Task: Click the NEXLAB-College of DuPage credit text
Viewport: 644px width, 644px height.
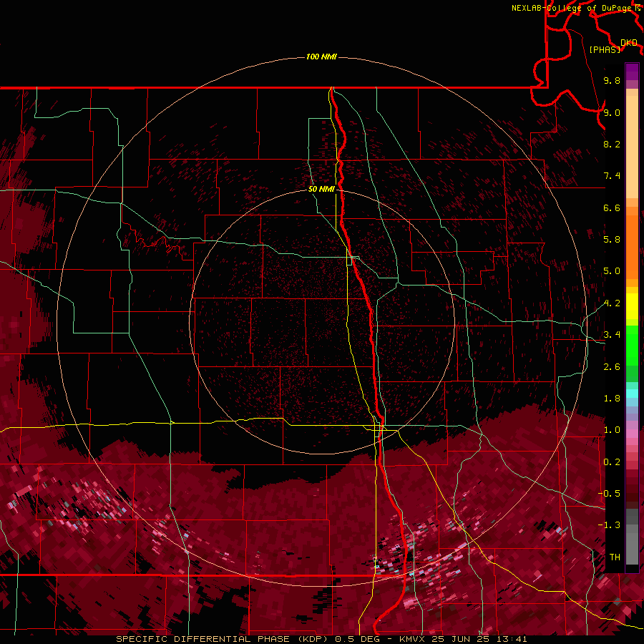Action: pos(572,8)
